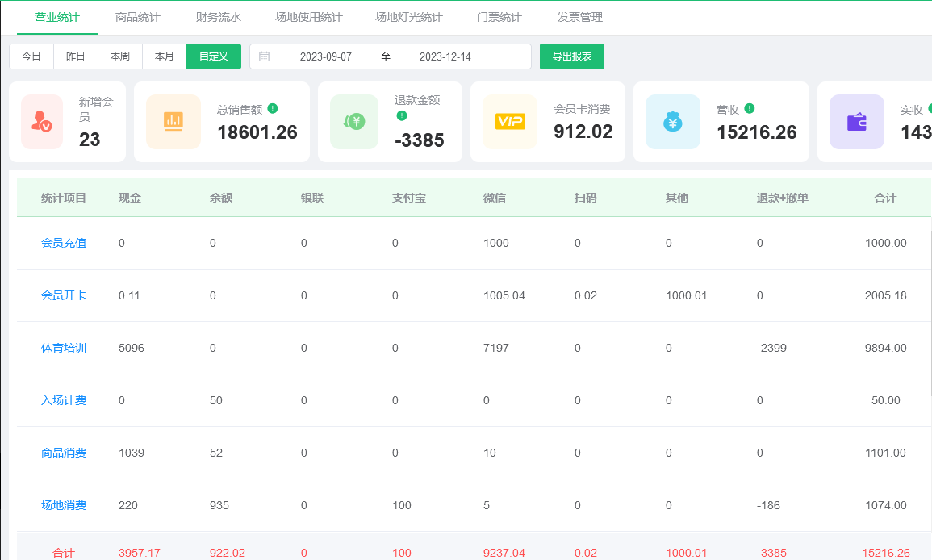The width and height of the screenshot is (932, 560).
Task: Open end date 2023-12-14 picker
Action: (445, 56)
